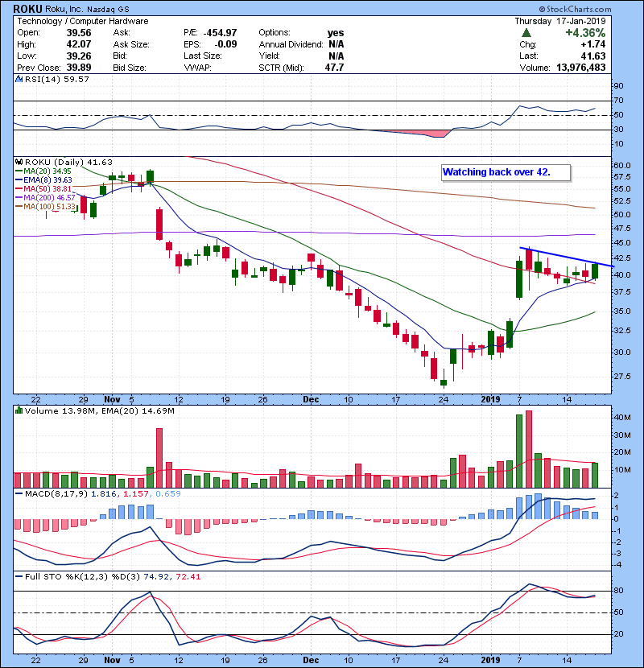644x668 pixels.
Task: Click the Volume value 13,976,483
Action: (581, 68)
